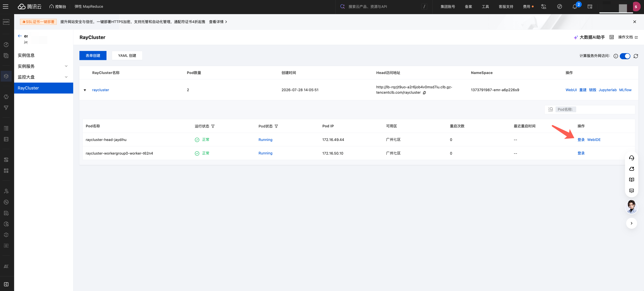Go to 控制台 home
The width and height of the screenshot is (644, 291).
point(58,7)
